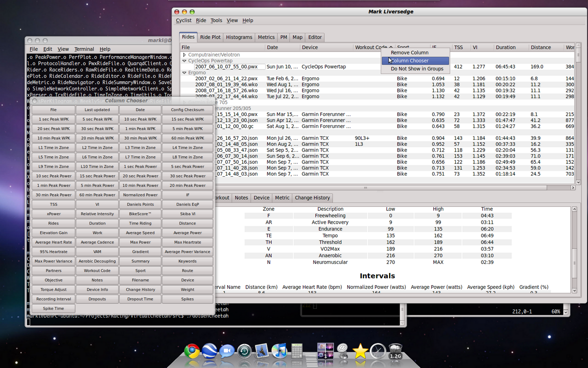Click the Daniels Points button
The width and height of the screenshot is (588, 368).
140,205
